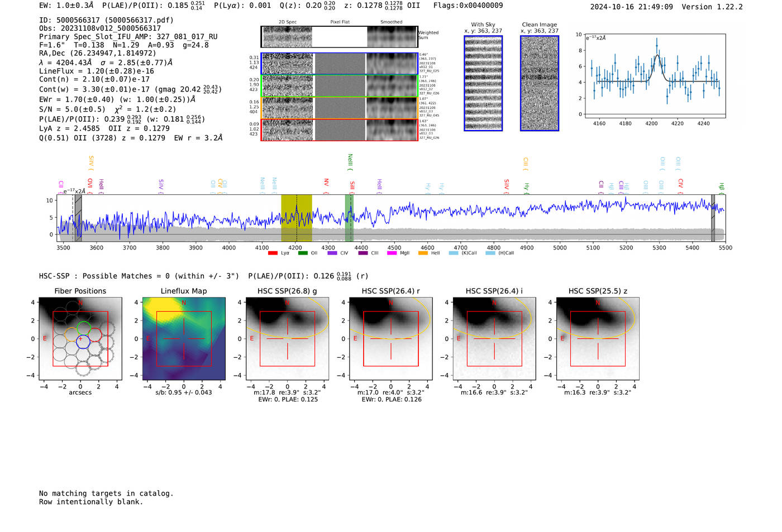Open the Lineflux Map panel

(x=184, y=339)
